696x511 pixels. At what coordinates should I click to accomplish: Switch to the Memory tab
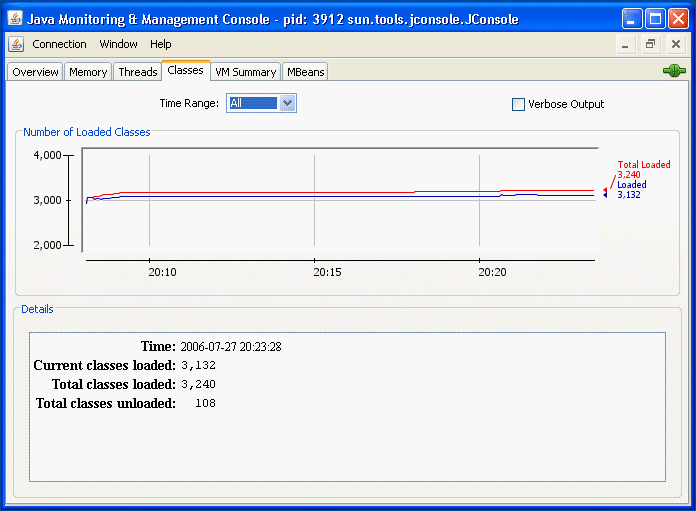tap(88, 72)
